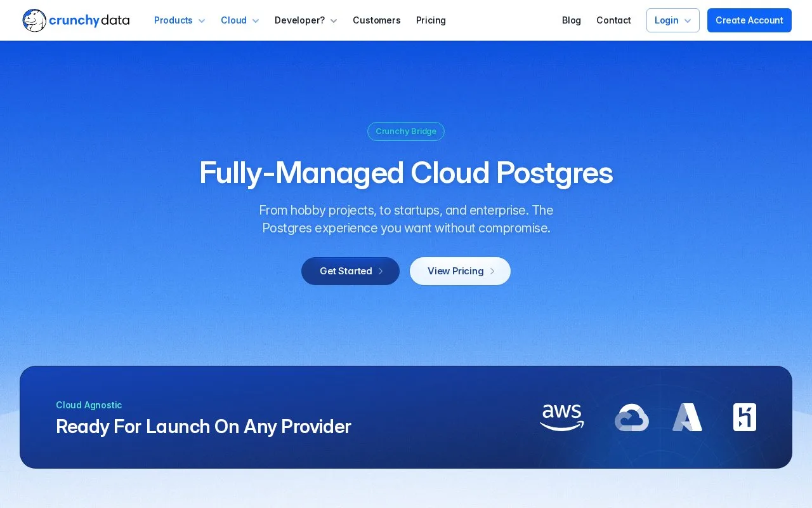Click the View Pricing button
The image size is (812, 508).
460,271
